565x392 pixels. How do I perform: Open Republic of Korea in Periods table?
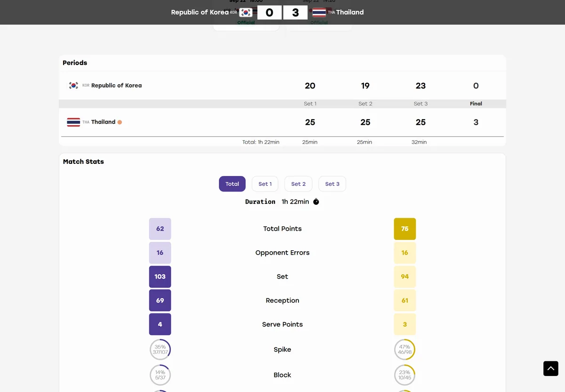[116, 86]
